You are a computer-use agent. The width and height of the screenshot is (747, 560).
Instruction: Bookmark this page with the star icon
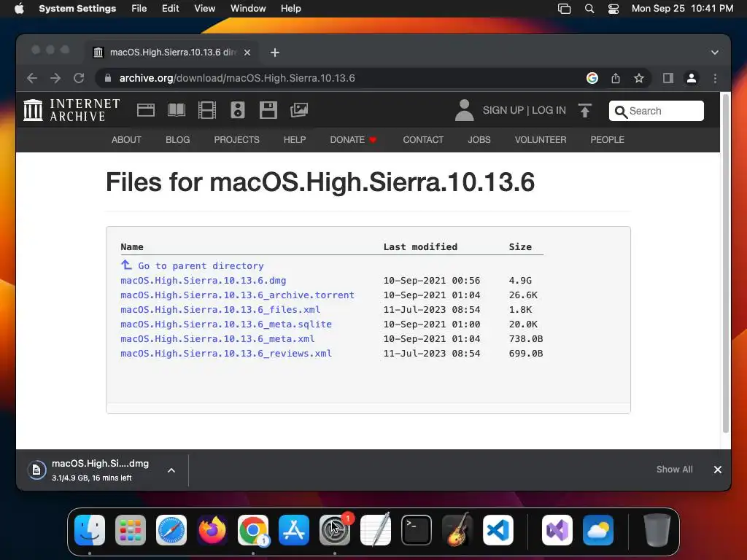[x=639, y=78]
